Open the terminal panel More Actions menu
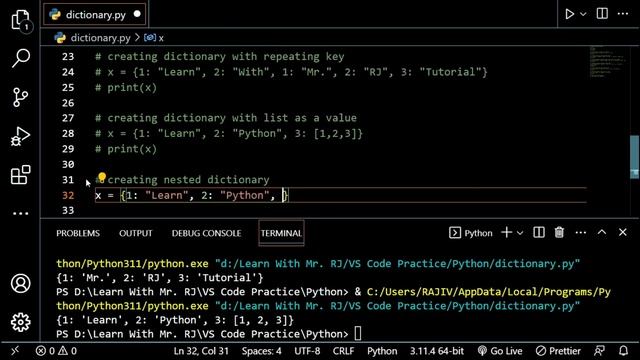Viewport: 640px width, 360px height. [580, 233]
